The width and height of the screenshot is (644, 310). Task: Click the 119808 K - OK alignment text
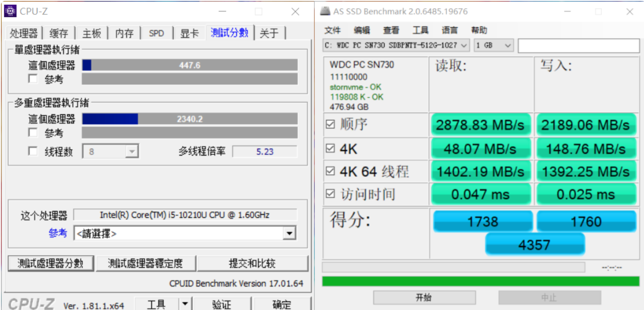pyautogui.click(x=356, y=97)
